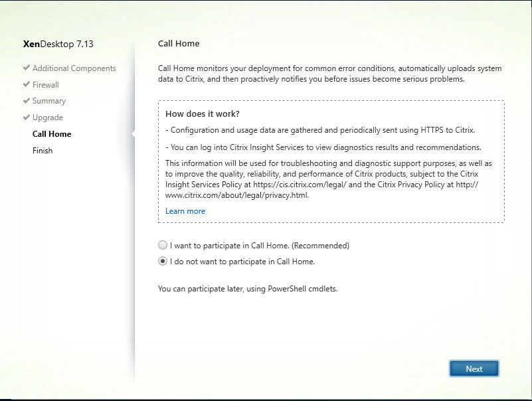Click the checkmark icon beside Summary
Image resolution: width=532 pixels, height=401 pixels.
27,101
